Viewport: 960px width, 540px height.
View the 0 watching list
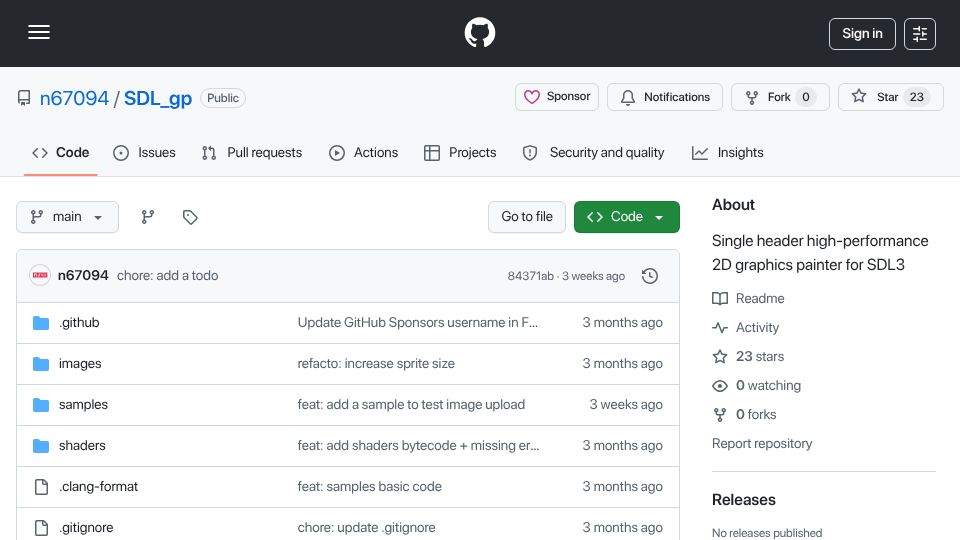click(757, 386)
